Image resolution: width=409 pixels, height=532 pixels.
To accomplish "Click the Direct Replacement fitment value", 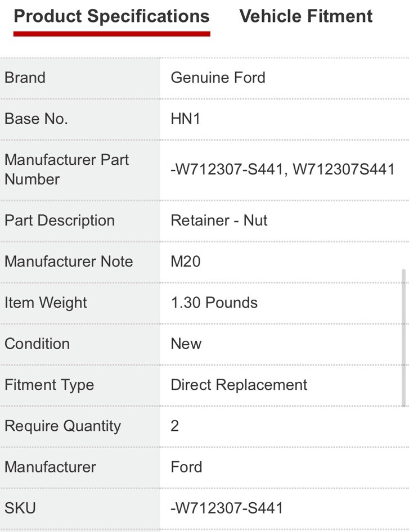I will point(239,385).
